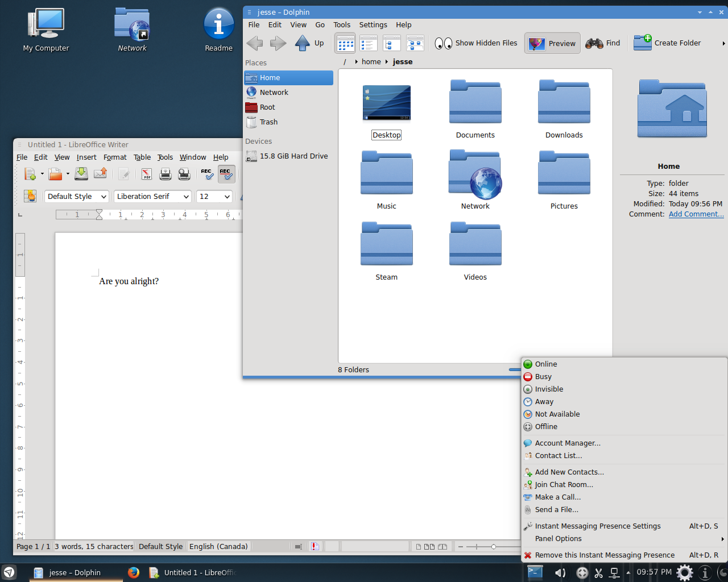728x582 pixels.
Task: Switch Dolphin to Icons view mode
Action: (x=346, y=43)
